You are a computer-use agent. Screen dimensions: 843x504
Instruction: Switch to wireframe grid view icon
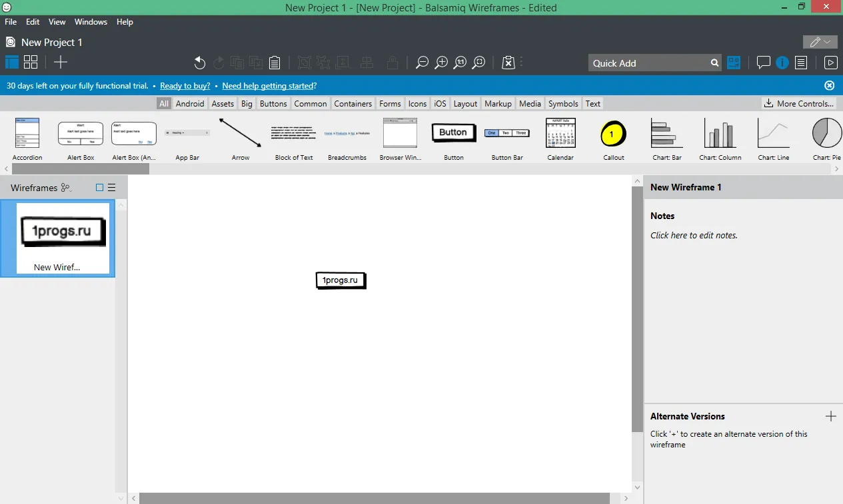point(31,62)
